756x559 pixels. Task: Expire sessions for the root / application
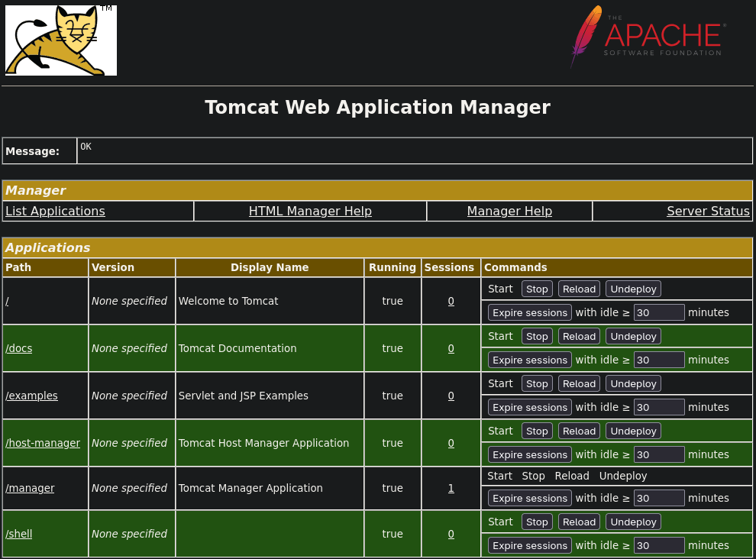coord(530,312)
